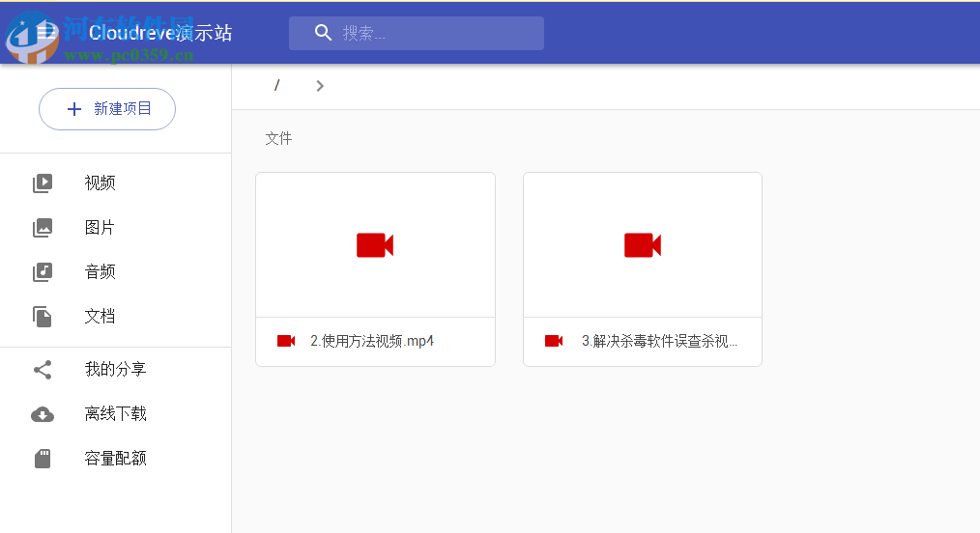Click the 离线下载 cloud download icon
Screen dimensions: 980x533
(43, 414)
